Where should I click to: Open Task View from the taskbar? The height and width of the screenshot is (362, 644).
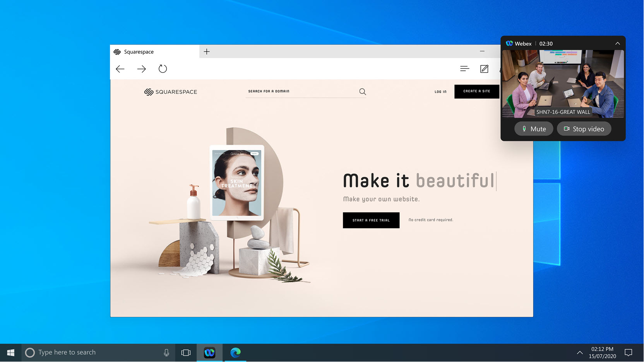click(x=186, y=353)
